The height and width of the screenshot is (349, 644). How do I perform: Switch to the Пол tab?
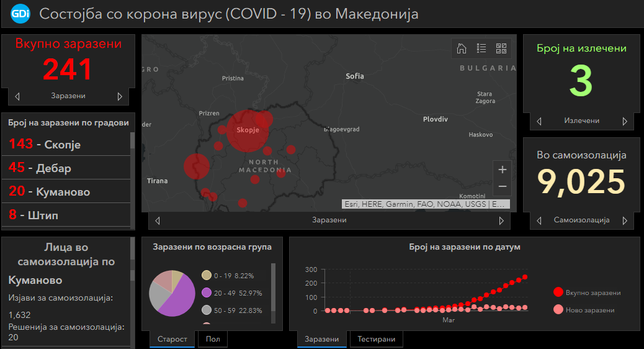(x=213, y=339)
